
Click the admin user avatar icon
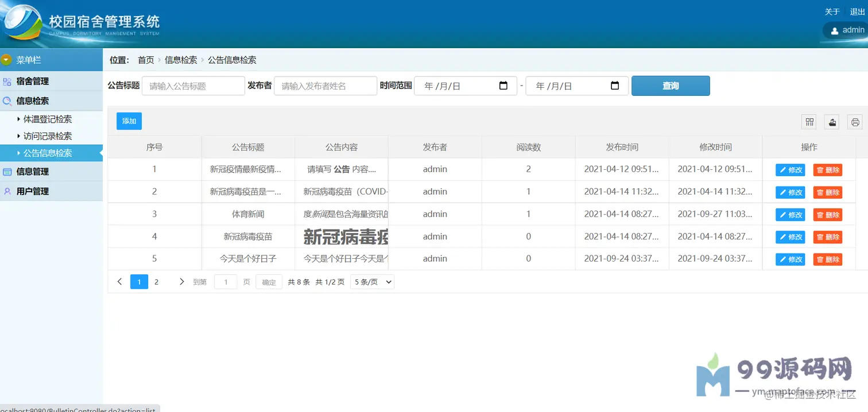(x=835, y=30)
